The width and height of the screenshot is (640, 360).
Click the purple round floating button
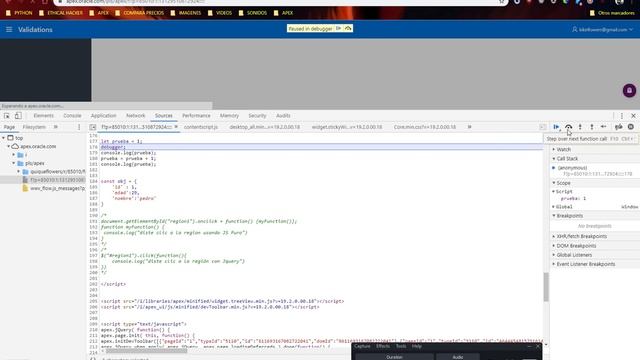pyautogui.click(x=629, y=90)
